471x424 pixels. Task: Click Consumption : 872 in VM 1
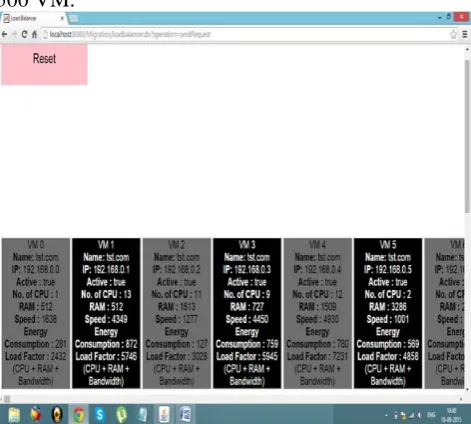(106, 344)
